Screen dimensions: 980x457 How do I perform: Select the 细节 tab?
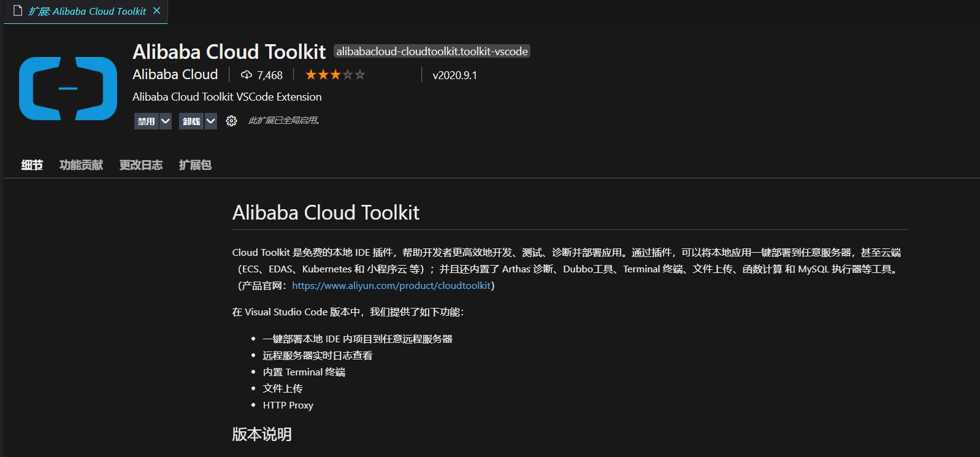pyautogui.click(x=32, y=165)
